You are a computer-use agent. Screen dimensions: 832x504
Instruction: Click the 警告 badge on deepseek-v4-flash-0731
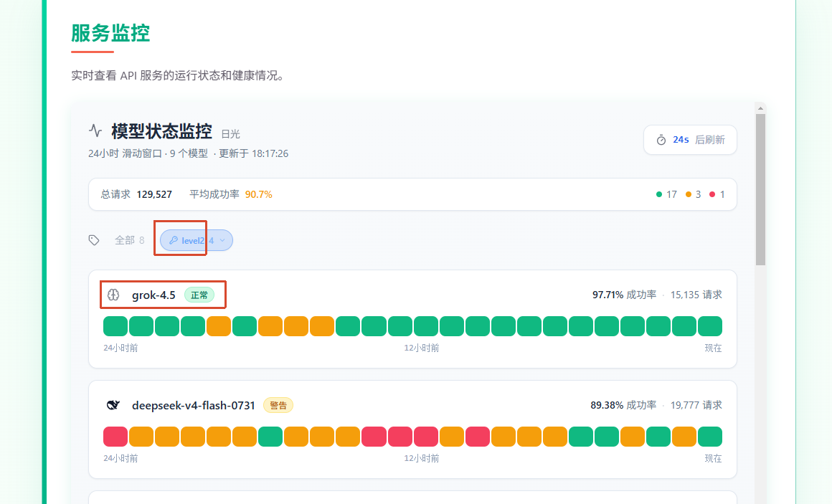pyautogui.click(x=278, y=405)
